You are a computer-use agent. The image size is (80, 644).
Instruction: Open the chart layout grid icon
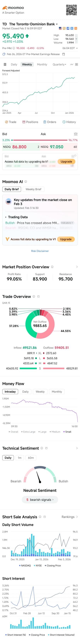pyautogui.click(x=77, y=65)
